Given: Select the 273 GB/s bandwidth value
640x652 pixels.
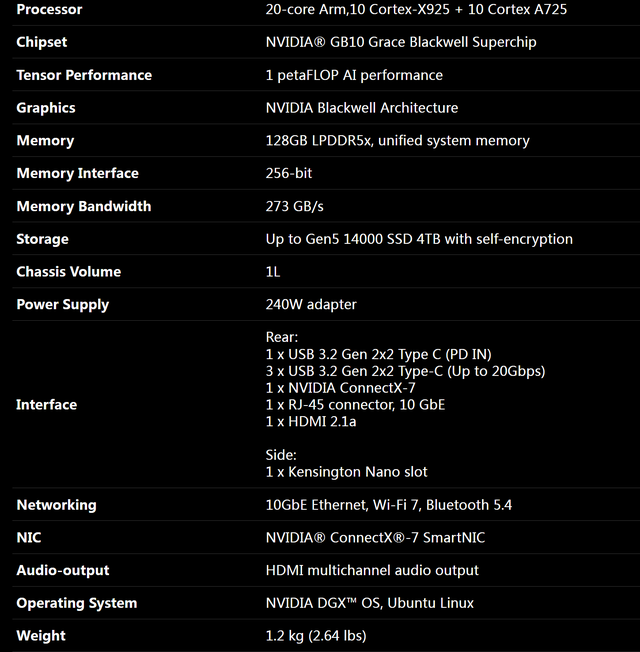Looking at the screenshot, I should 294,206.
